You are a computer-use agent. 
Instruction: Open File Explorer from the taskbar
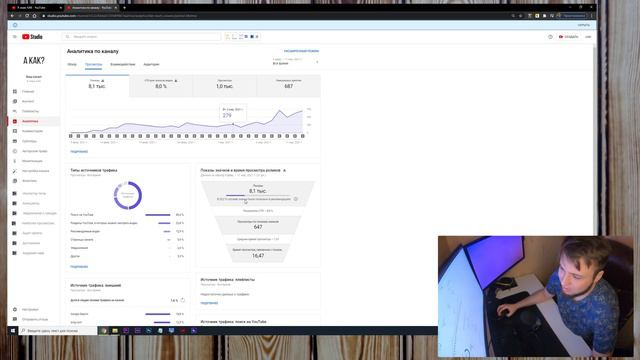click(115, 331)
